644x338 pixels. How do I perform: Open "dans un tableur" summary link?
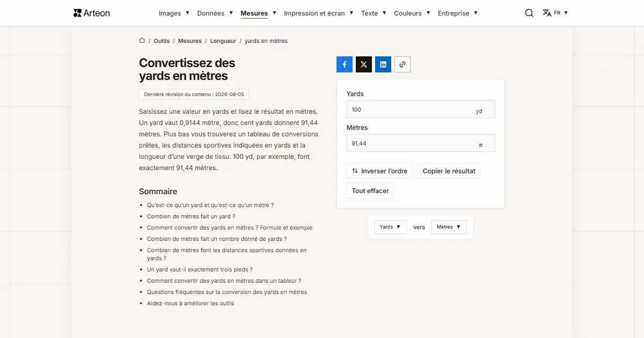click(224, 281)
